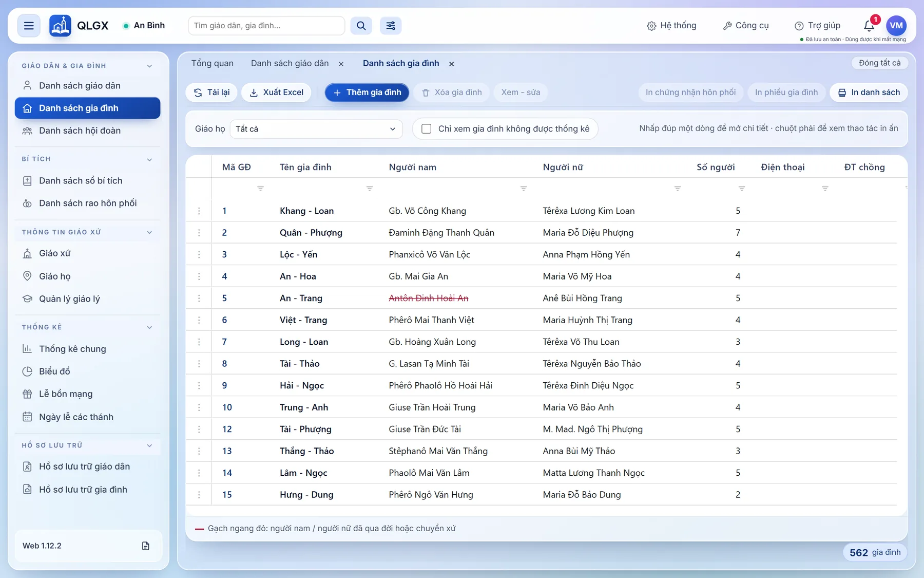Viewport: 924px width, 578px height.
Task: Collapse the Bí tích section
Action: (149, 160)
